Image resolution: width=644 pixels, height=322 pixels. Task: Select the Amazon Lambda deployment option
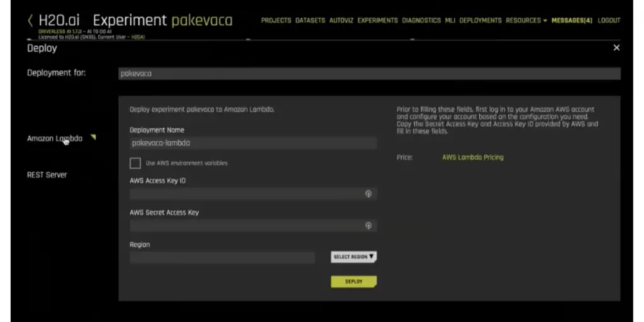[55, 138]
